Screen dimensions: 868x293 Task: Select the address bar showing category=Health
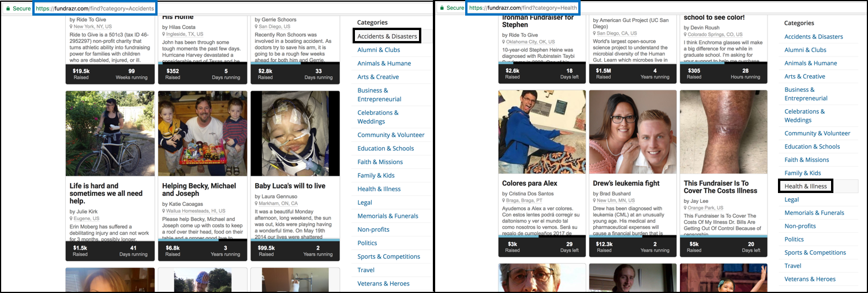(x=523, y=8)
